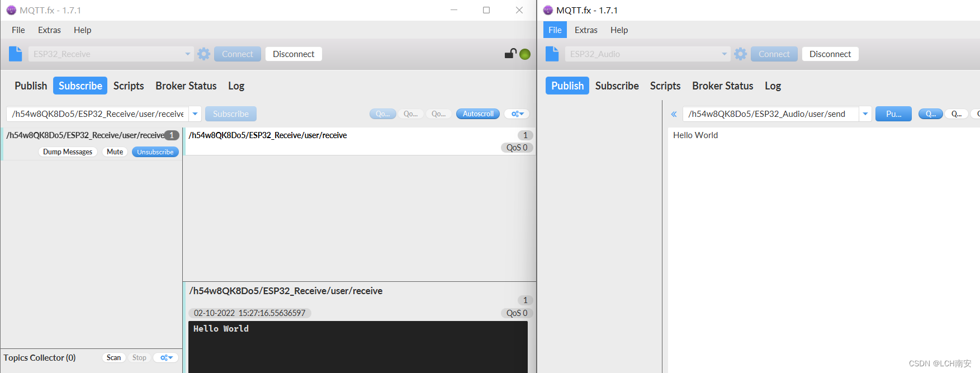This screenshot has height=373, width=980.
Task: Select Publish tab in ESP32_Audio window
Action: pyautogui.click(x=567, y=86)
